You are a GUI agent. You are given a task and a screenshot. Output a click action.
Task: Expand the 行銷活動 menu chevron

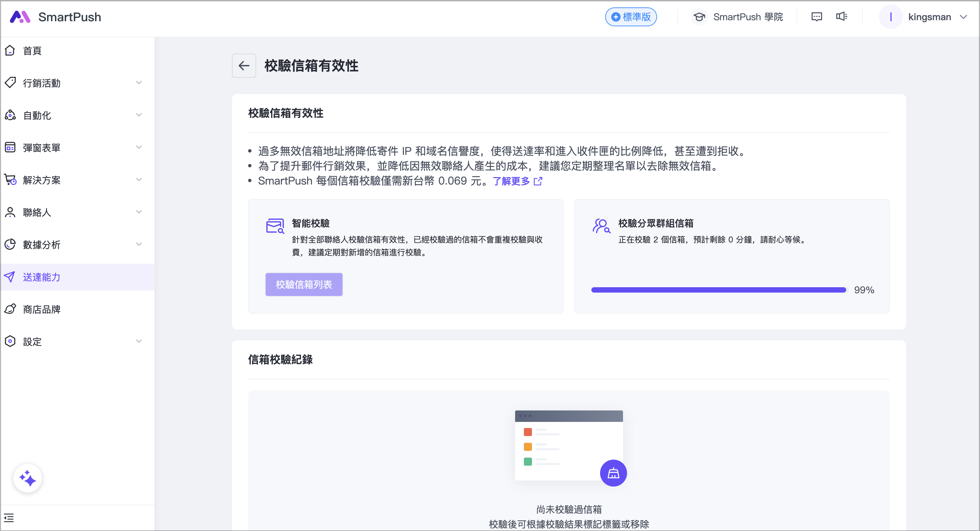tap(139, 83)
